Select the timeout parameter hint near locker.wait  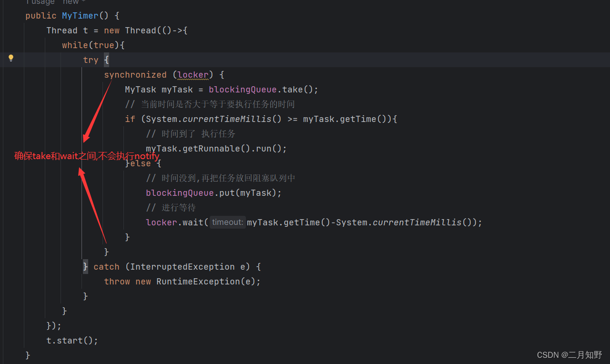227,222
